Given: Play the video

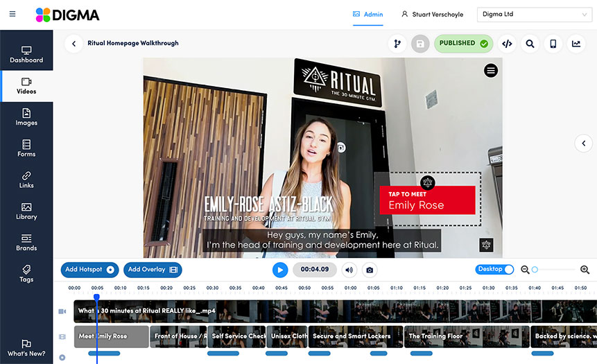Looking at the screenshot, I should click(x=280, y=270).
